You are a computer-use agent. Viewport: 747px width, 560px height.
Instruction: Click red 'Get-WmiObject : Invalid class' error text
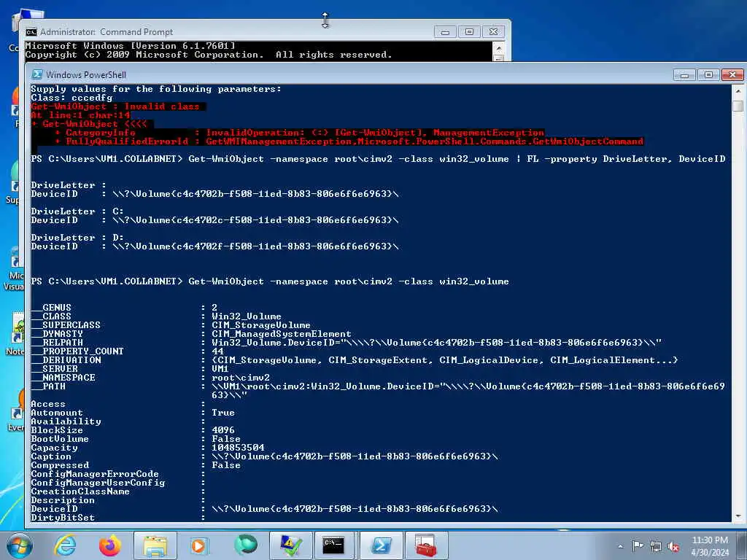click(115, 106)
